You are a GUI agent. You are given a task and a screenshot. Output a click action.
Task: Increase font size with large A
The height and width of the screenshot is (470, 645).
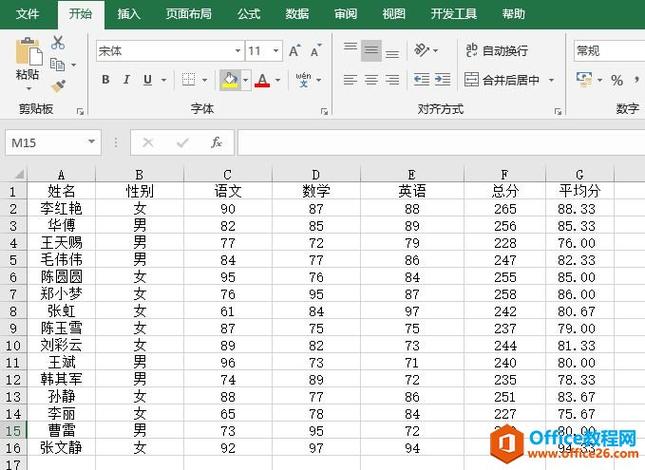click(295, 51)
